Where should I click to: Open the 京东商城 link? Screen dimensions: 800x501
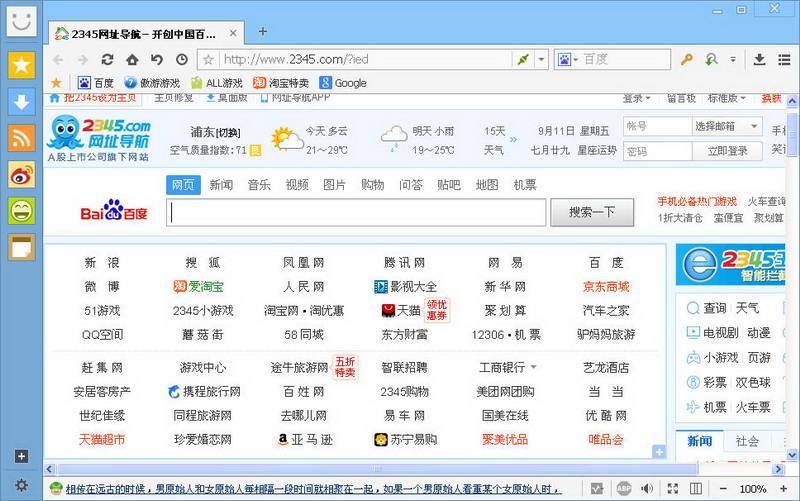point(606,286)
